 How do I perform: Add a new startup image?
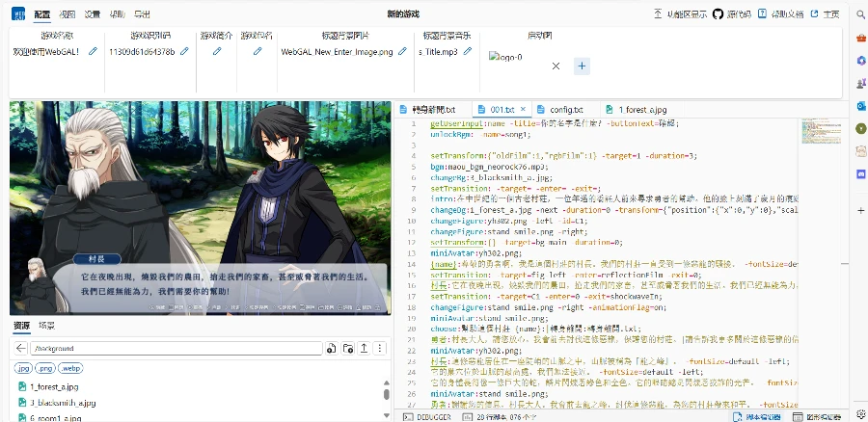click(x=582, y=66)
